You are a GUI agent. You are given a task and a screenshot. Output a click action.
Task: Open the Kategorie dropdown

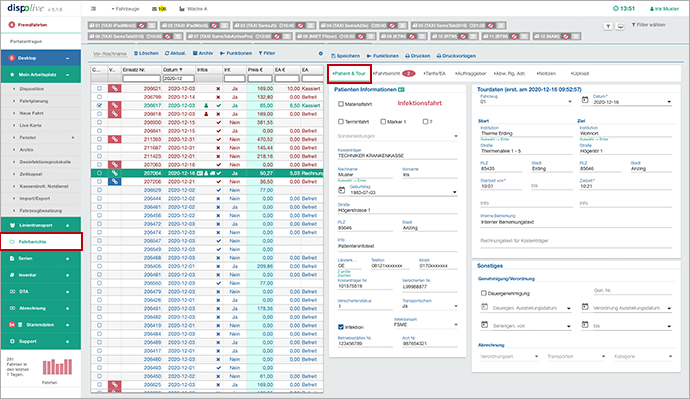click(x=643, y=356)
